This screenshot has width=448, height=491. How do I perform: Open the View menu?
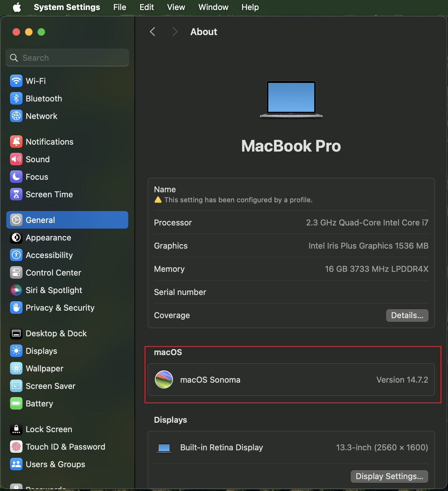(x=176, y=7)
